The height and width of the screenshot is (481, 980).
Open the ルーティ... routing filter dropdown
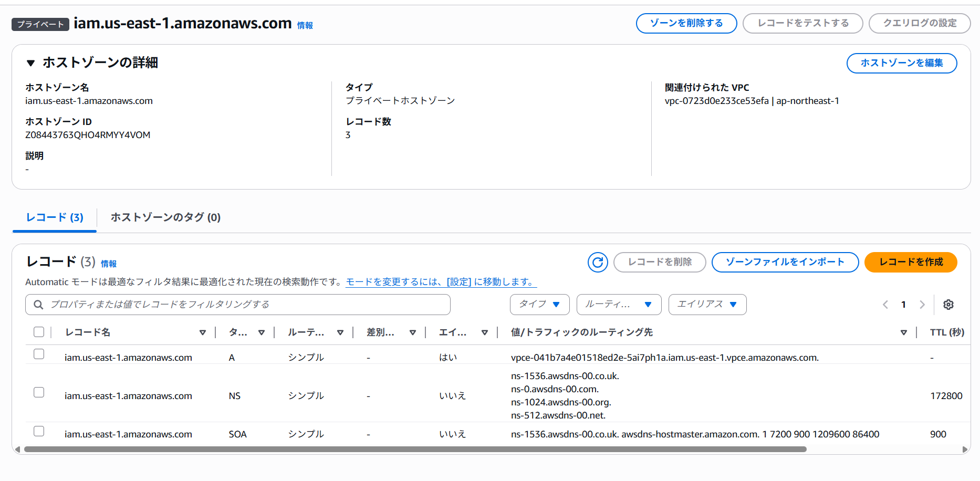pos(618,305)
